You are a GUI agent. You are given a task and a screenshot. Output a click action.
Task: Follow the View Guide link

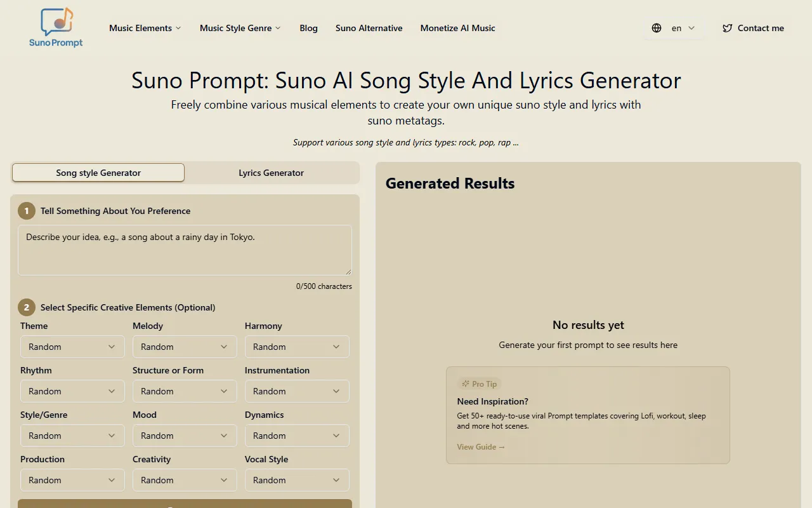point(481,447)
